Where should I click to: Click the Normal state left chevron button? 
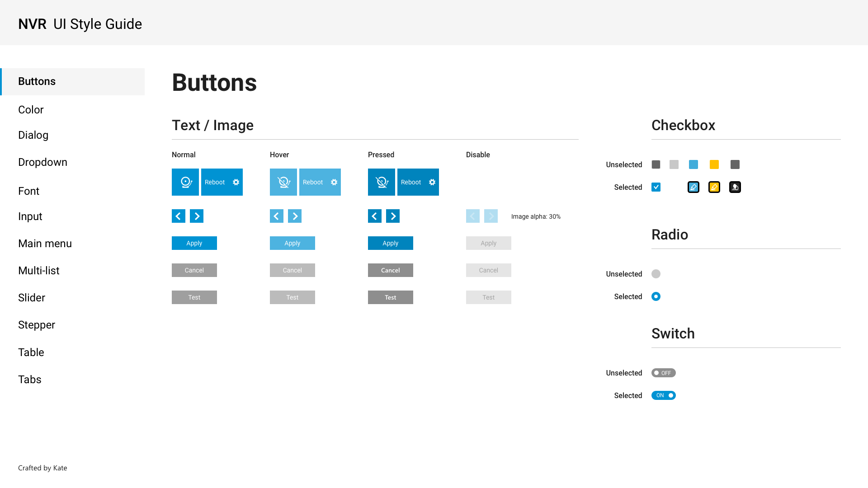179,216
